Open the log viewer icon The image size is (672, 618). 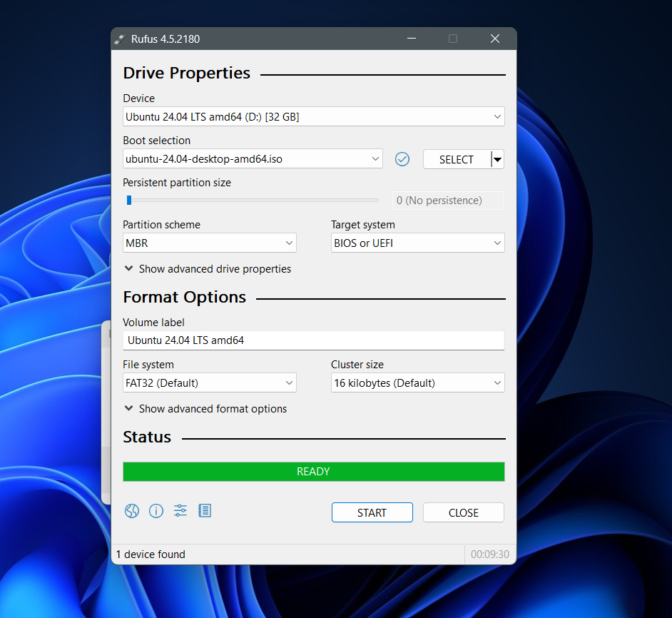[205, 510]
